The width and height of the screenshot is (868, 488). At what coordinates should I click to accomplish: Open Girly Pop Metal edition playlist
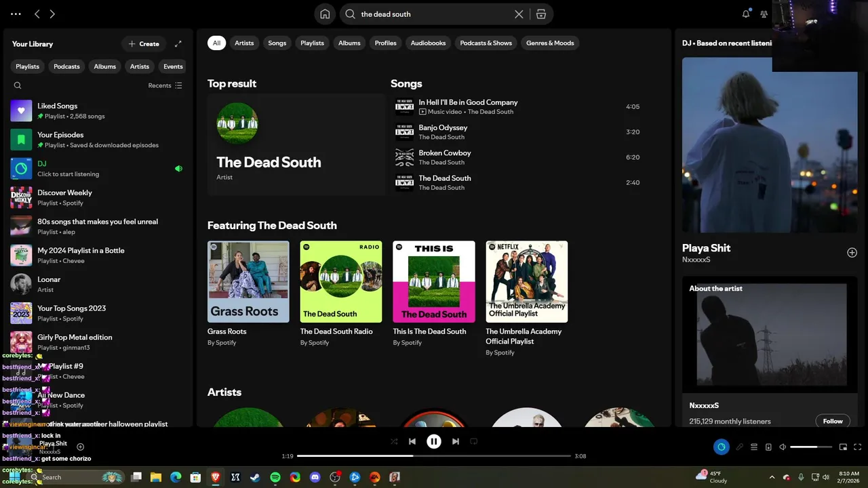point(98,342)
